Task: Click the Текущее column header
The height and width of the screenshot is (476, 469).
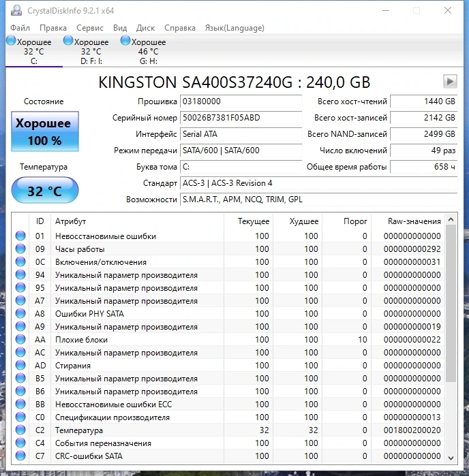Action: point(248,221)
